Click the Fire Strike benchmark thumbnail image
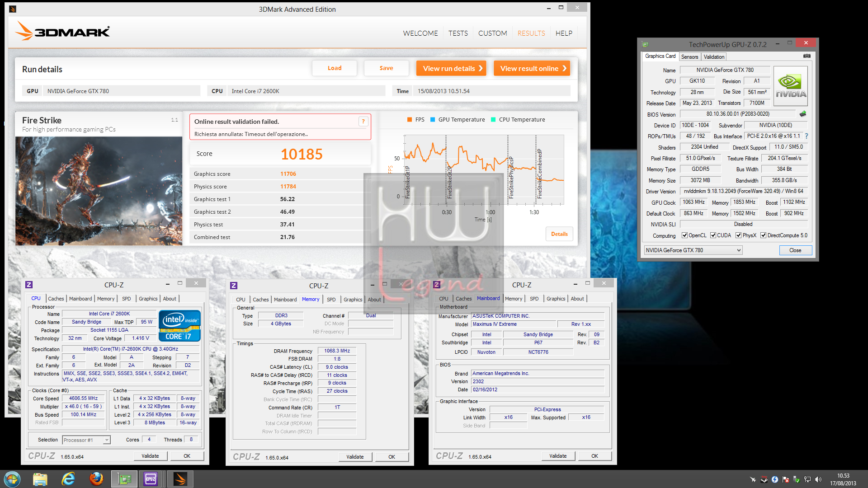The height and width of the screenshot is (488, 868). (x=99, y=191)
